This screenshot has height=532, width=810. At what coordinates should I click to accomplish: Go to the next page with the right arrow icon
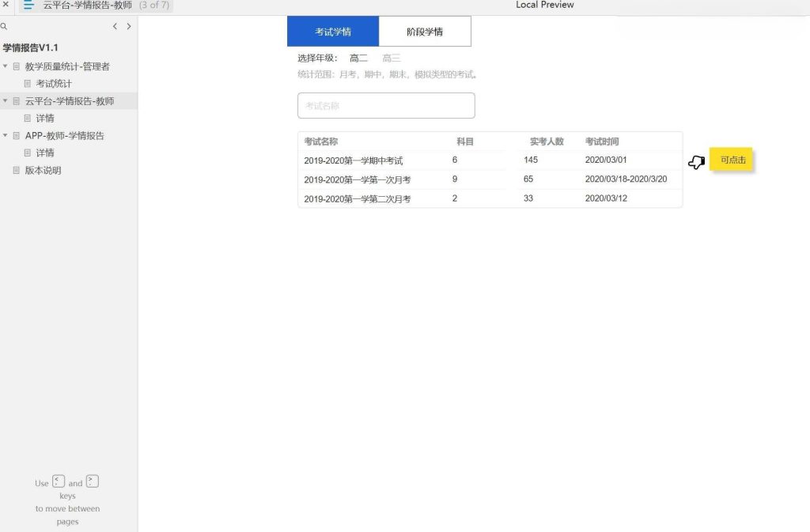click(x=129, y=26)
